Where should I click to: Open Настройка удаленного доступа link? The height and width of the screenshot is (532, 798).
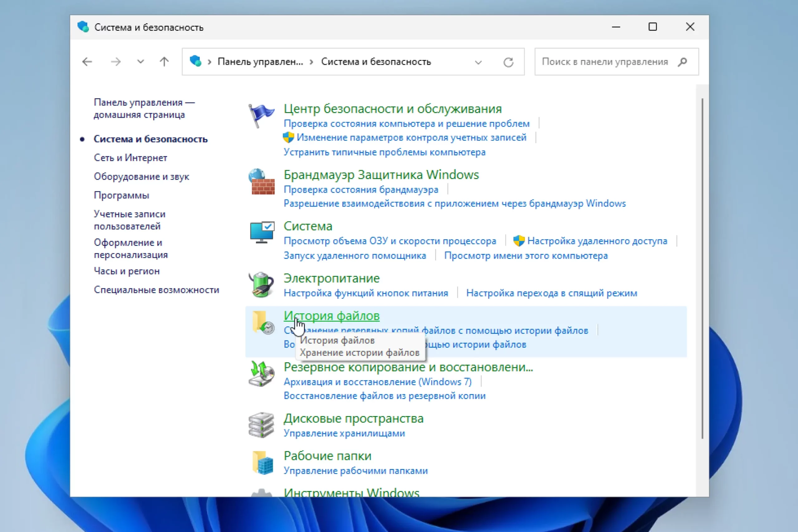[x=597, y=241]
